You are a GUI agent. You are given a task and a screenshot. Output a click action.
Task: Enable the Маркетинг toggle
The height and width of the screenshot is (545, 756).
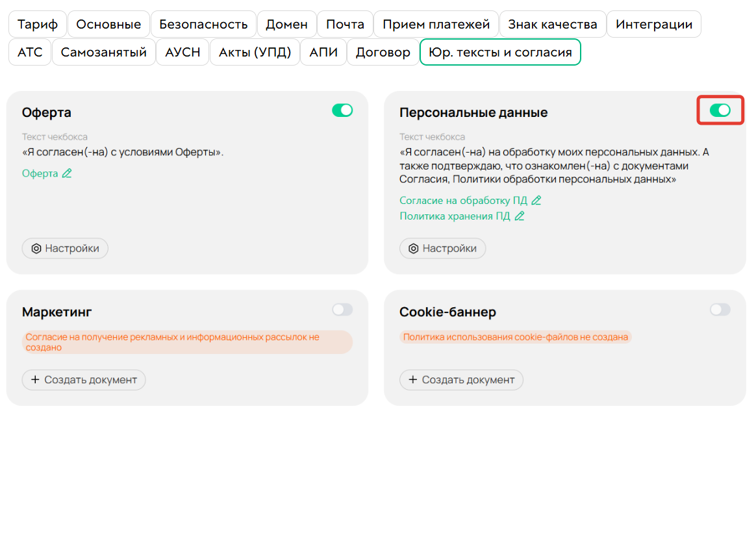point(342,310)
